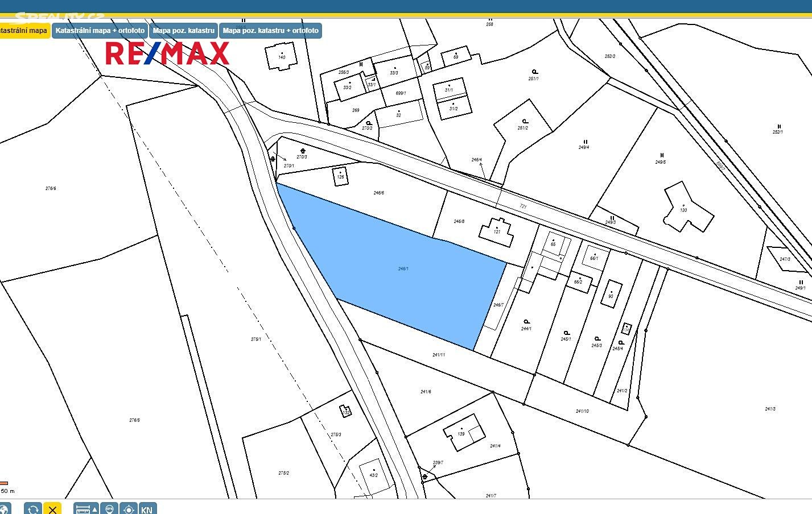
Task: Click parcel label 275/2
Action: tap(283, 473)
